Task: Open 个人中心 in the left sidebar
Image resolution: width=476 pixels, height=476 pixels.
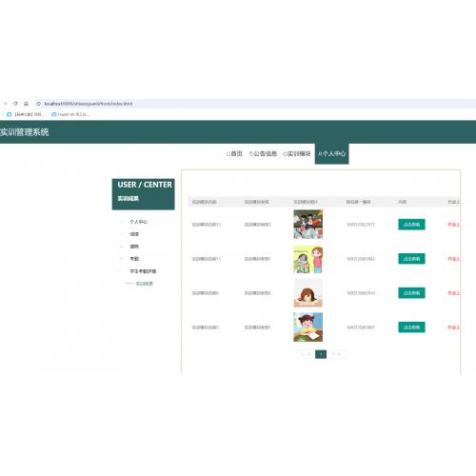Action: click(138, 222)
